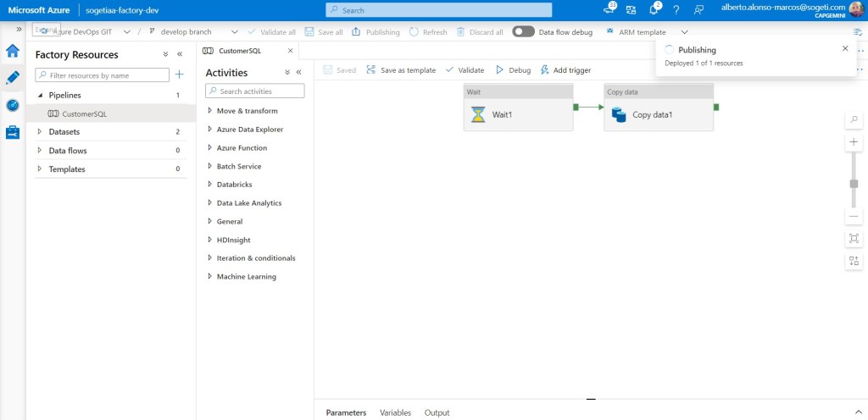Image resolution: width=868 pixels, height=420 pixels.
Task: Switch to the Variables tab
Action: click(x=395, y=412)
